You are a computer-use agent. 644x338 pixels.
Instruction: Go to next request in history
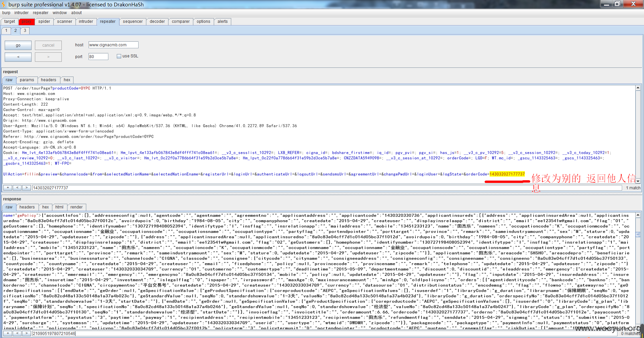(48, 57)
